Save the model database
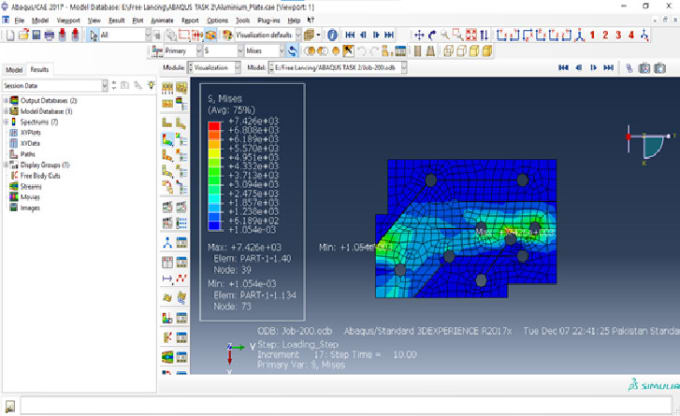The height and width of the screenshot is (416, 680). [36, 35]
